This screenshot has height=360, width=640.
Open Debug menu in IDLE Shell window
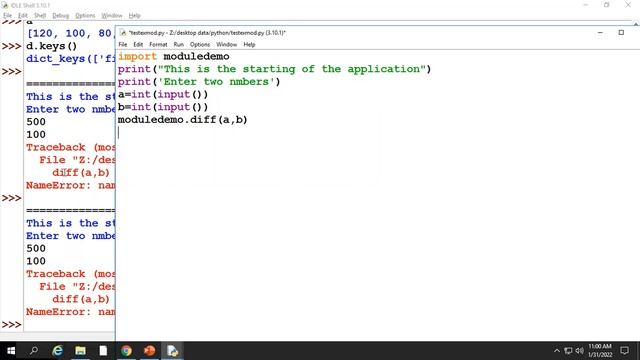pyautogui.click(x=60, y=16)
